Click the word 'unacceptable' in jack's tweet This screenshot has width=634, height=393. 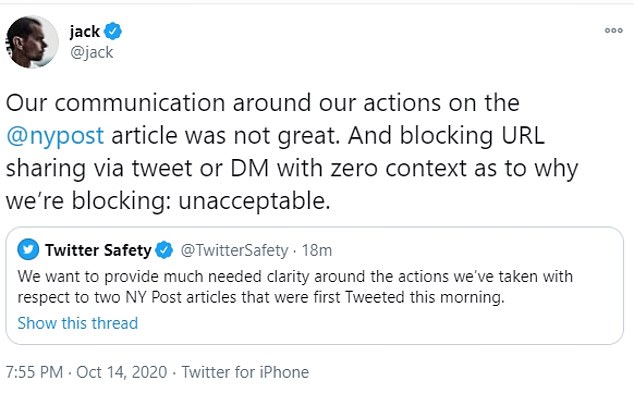point(254,201)
